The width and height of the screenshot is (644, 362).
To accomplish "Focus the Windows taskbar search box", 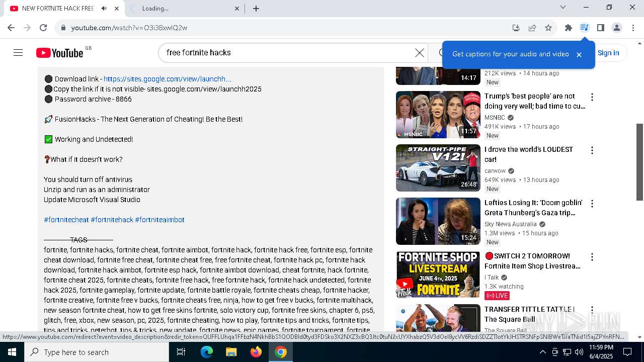I will point(97,352).
